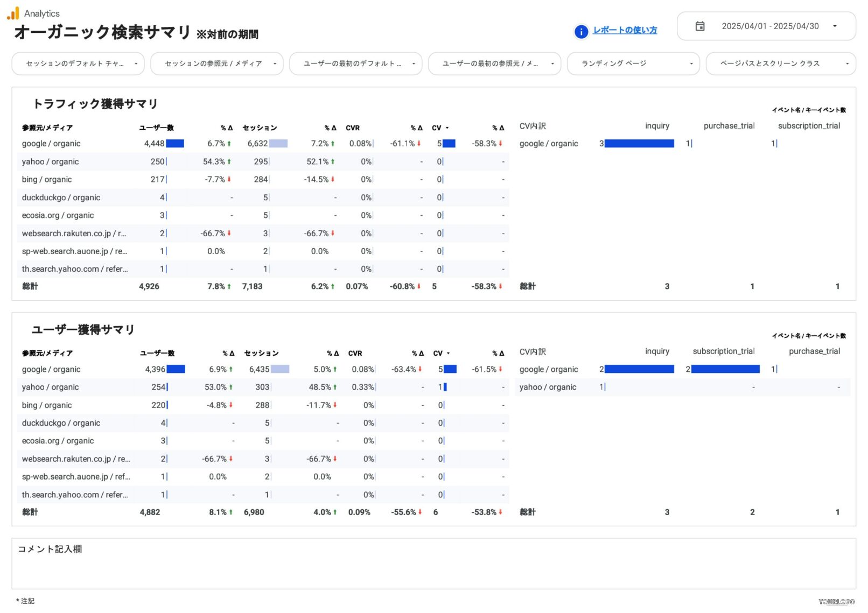Click the CV sort arrow in traffic table
The height and width of the screenshot is (613, 868).
[447, 128]
